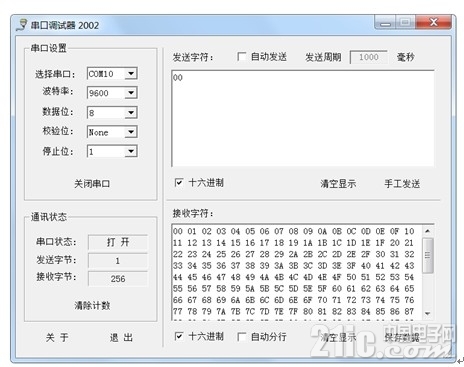
Task: Click the 关于 button
Action: click(57, 337)
